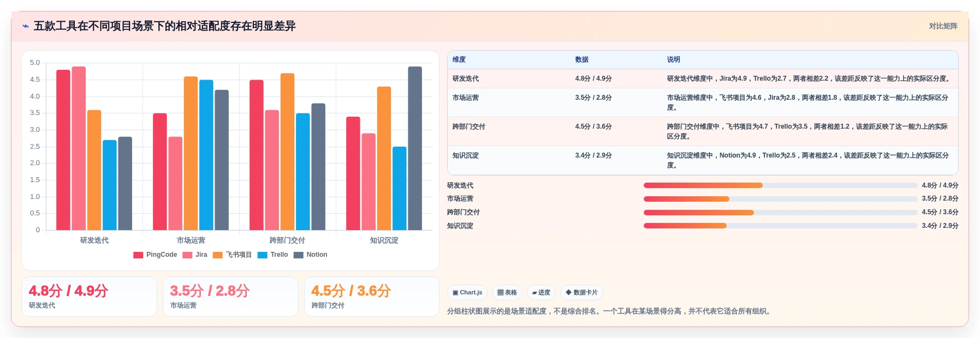Viewport: 980px width, 338px height.
Task: Toggle the Jira legend entry
Action: tap(195, 255)
